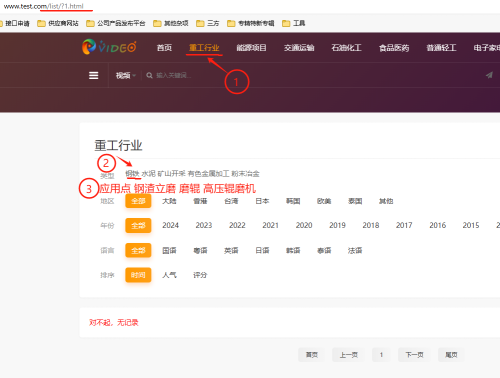Sort results by 评分
Image resolution: width=500 pixels, height=378 pixels.
pyautogui.click(x=200, y=275)
